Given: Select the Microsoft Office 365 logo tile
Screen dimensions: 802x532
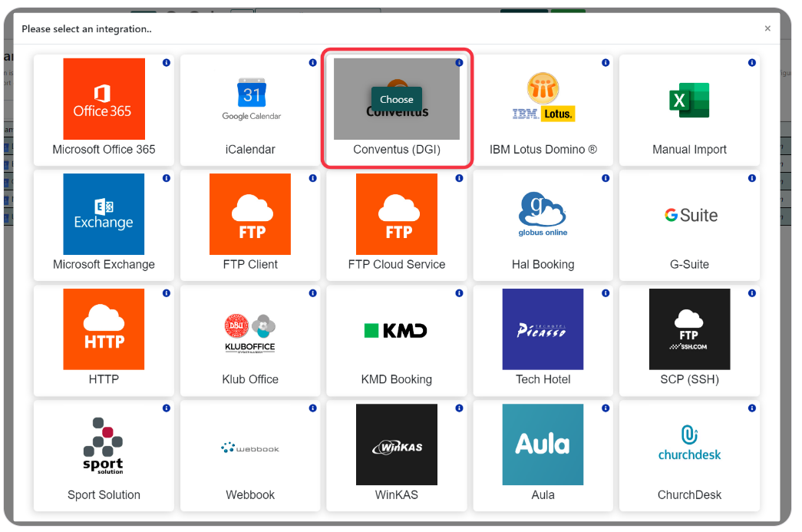Looking at the screenshot, I should pyautogui.click(x=104, y=99).
